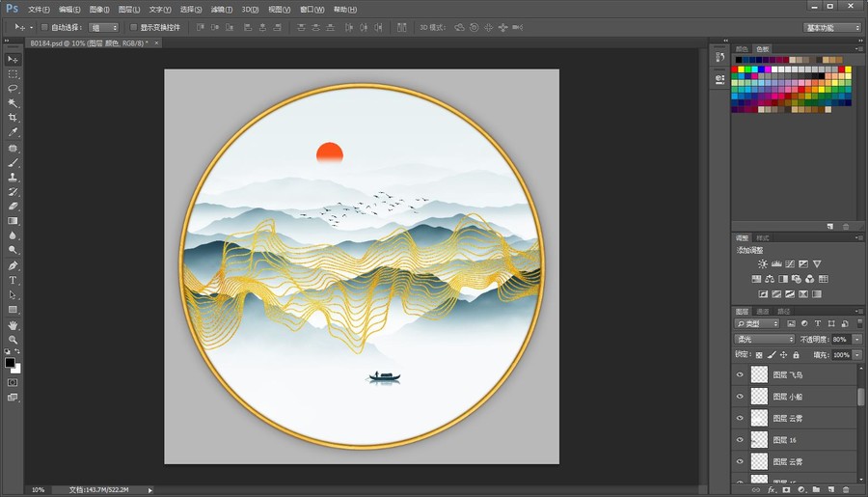Viewport: 868px width, 497px height.
Task: Hide the 图层 小船 layer
Action: pyautogui.click(x=740, y=397)
